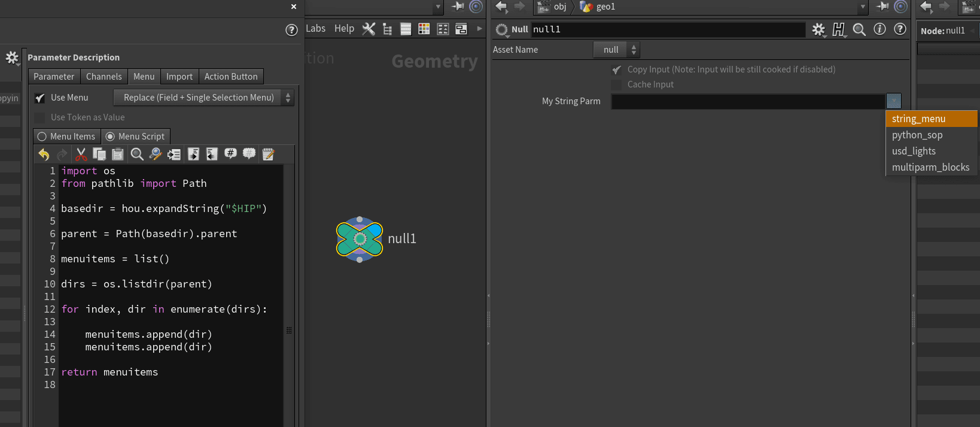Select the Menu Script radio button
The width and height of the screenshot is (980, 427).
click(x=110, y=137)
